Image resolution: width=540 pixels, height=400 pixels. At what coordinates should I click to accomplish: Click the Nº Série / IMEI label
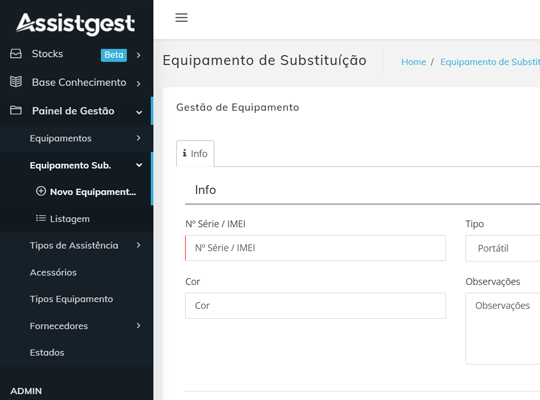point(216,224)
